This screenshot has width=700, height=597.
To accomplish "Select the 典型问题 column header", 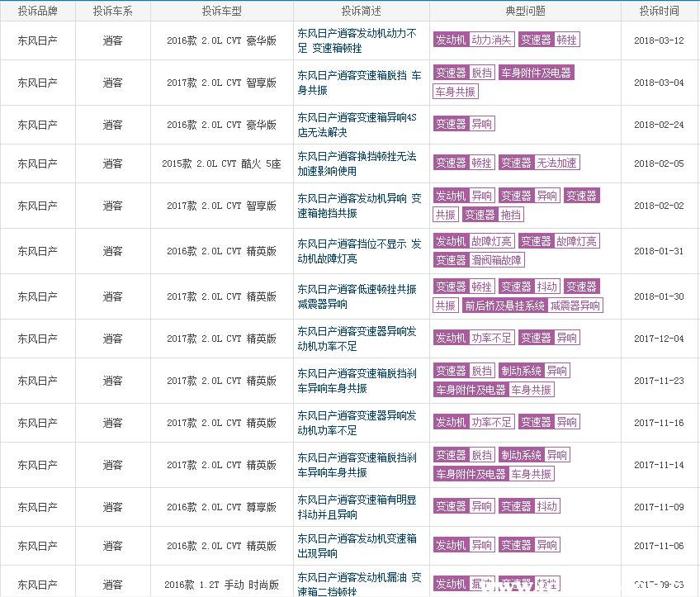I will pos(525,11).
